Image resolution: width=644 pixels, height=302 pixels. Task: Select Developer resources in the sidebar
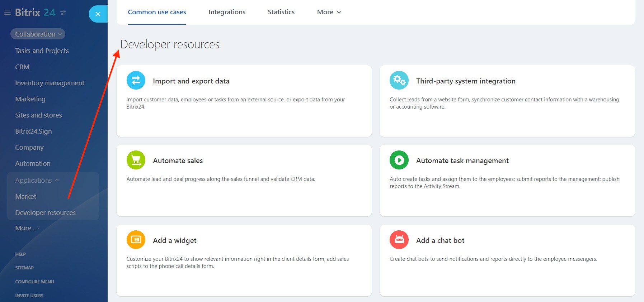click(x=45, y=212)
